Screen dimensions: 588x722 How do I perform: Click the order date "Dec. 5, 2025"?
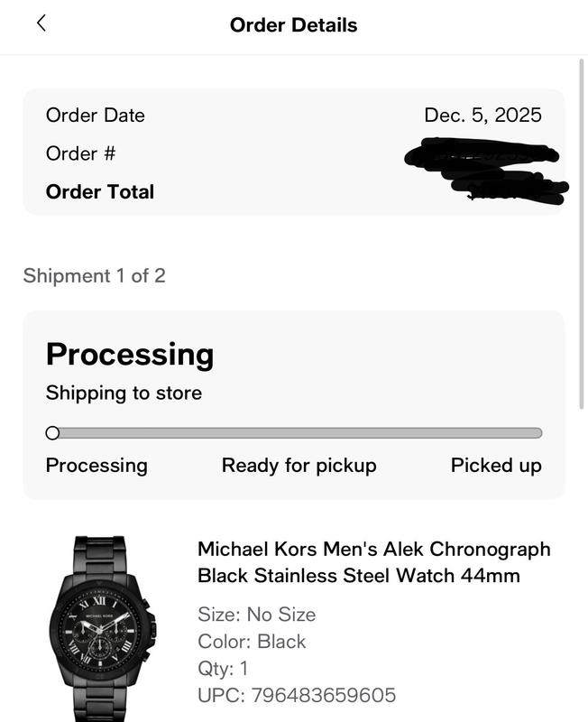point(482,116)
